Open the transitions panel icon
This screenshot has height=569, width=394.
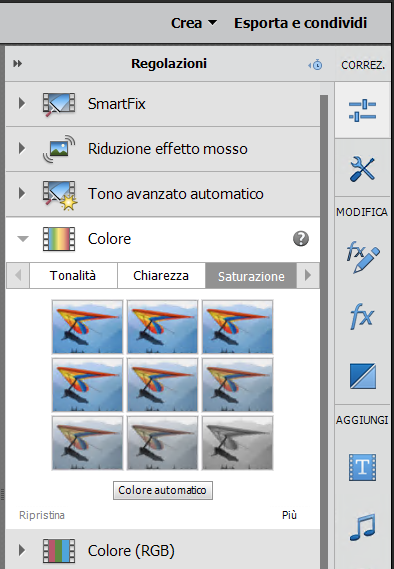click(362, 376)
